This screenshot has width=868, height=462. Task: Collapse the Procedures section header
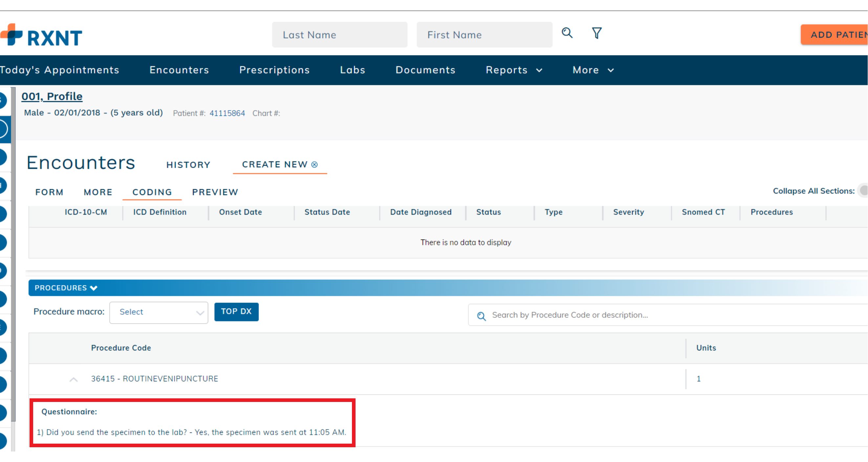(x=66, y=288)
